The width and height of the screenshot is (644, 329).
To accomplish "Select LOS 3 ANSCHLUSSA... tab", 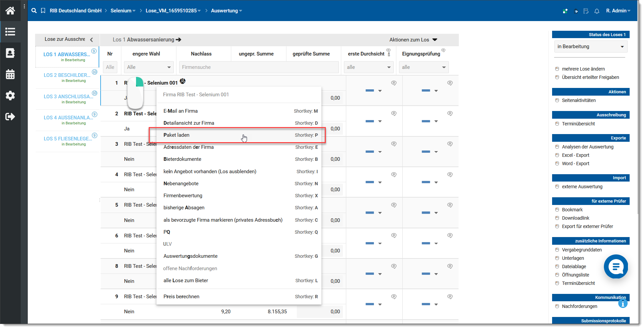I will tap(67, 99).
